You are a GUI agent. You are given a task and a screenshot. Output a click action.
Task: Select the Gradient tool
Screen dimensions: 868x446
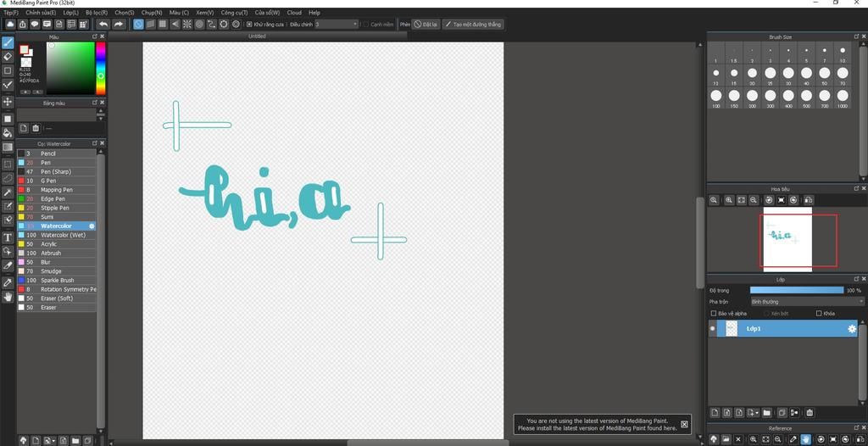pos(8,148)
